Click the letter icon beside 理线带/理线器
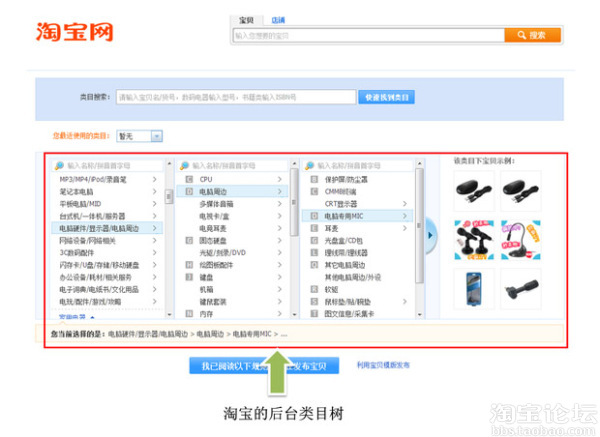600x437 pixels. click(x=314, y=253)
